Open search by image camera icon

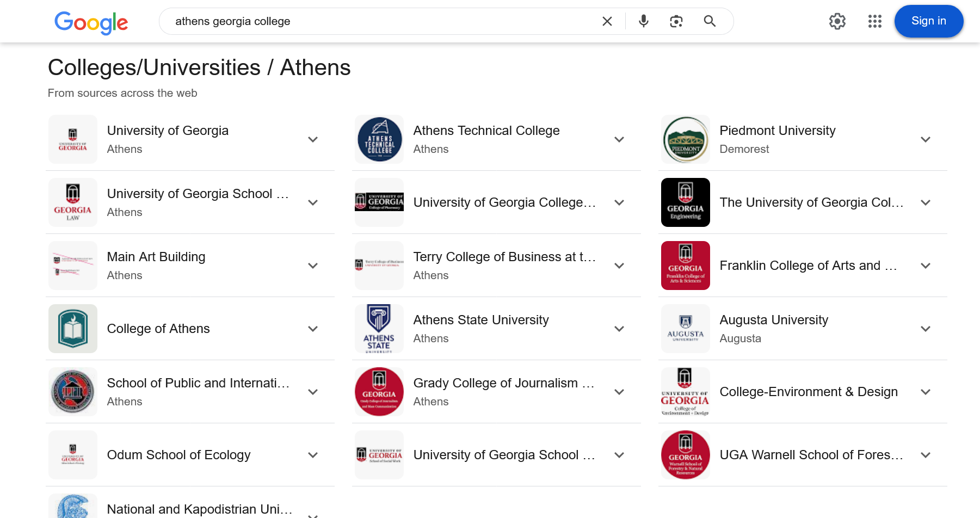pos(676,21)
